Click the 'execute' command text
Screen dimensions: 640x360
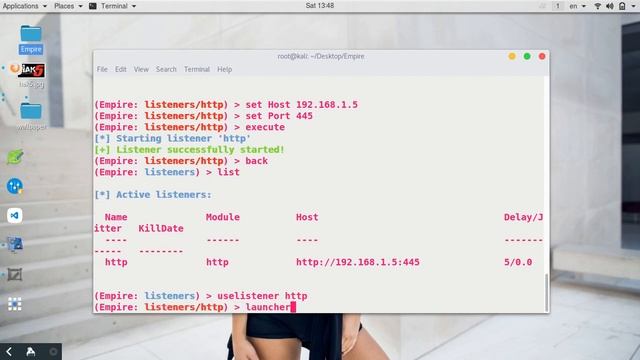(265, 127)
